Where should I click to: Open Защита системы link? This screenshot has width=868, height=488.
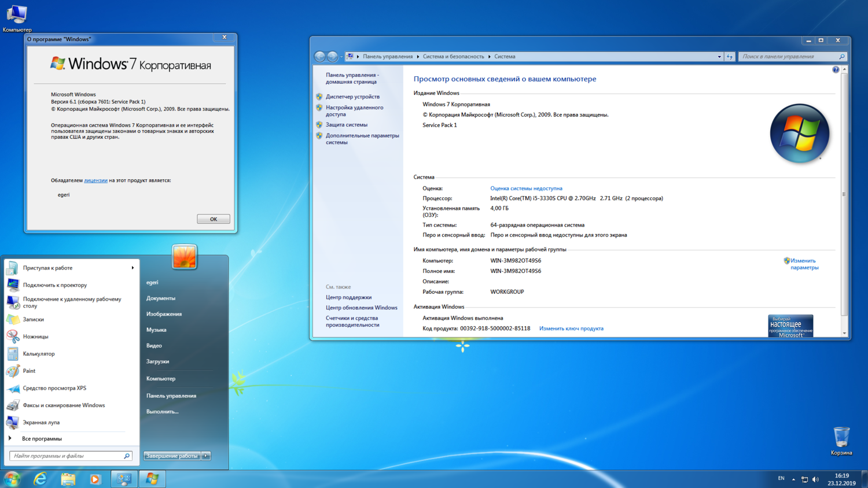[346, 124]
